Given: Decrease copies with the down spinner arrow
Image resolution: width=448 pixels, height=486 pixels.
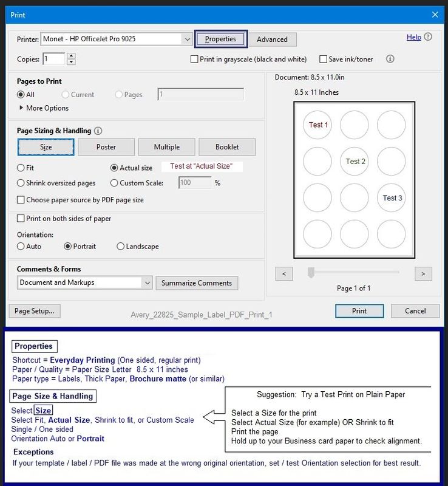Looking at the screenshot, I should pyautogui.click(x=71, y=62).
